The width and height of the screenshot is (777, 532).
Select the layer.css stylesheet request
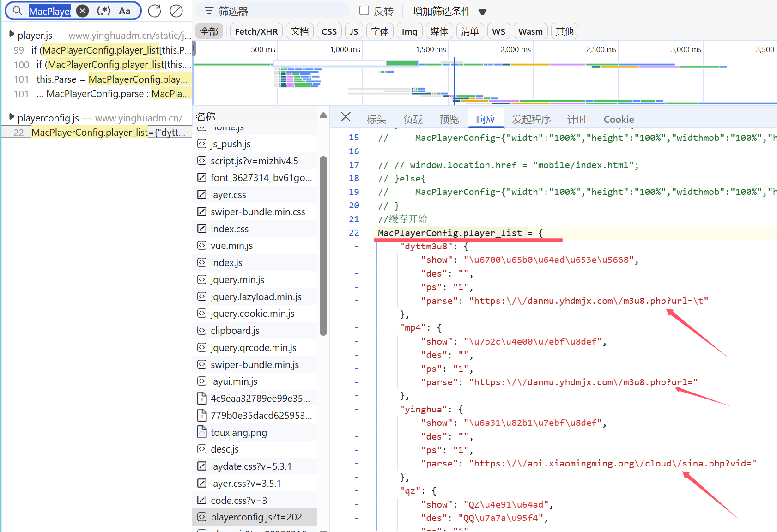point(228,195)
